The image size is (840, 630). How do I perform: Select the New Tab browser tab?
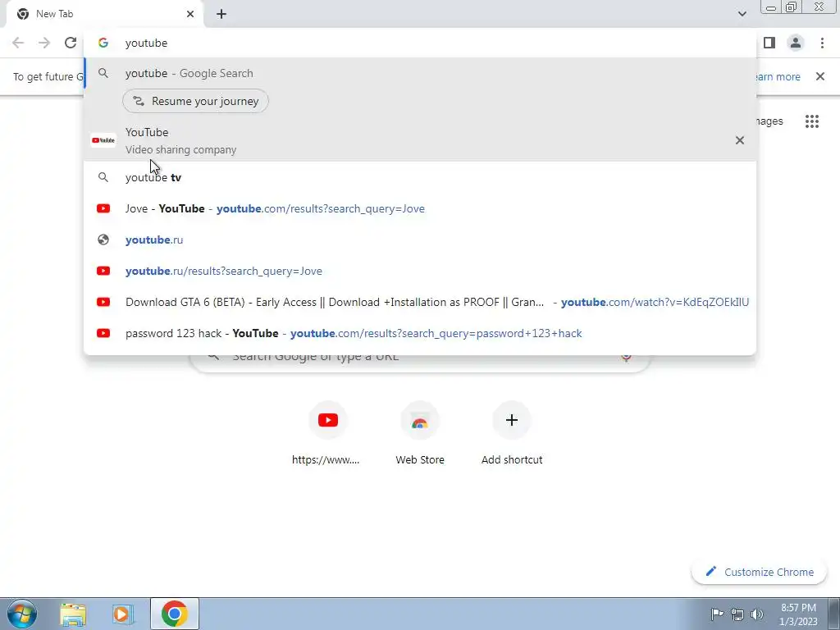coord(105,15)
